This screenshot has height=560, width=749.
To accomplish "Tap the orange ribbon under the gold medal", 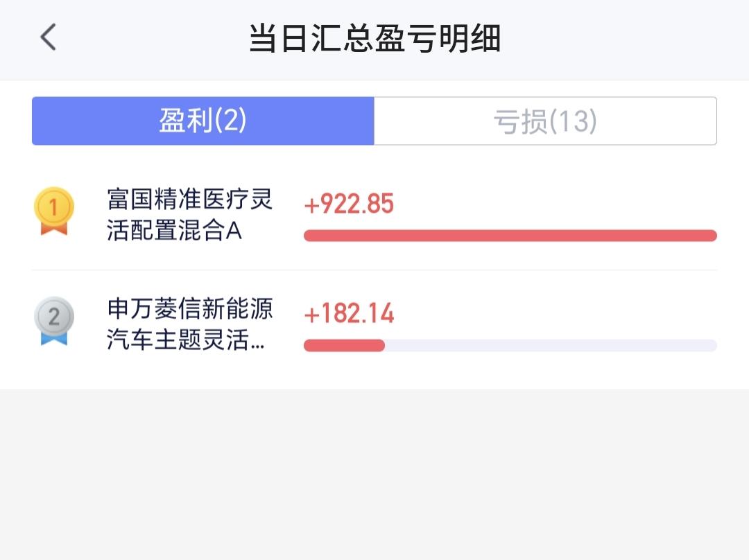I will pos(53,229).
